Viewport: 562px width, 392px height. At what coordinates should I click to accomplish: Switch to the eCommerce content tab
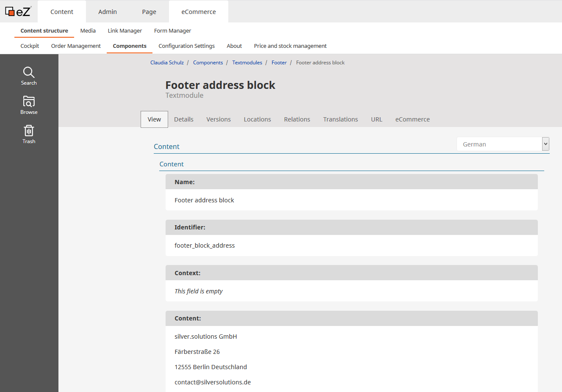[413, 119]
